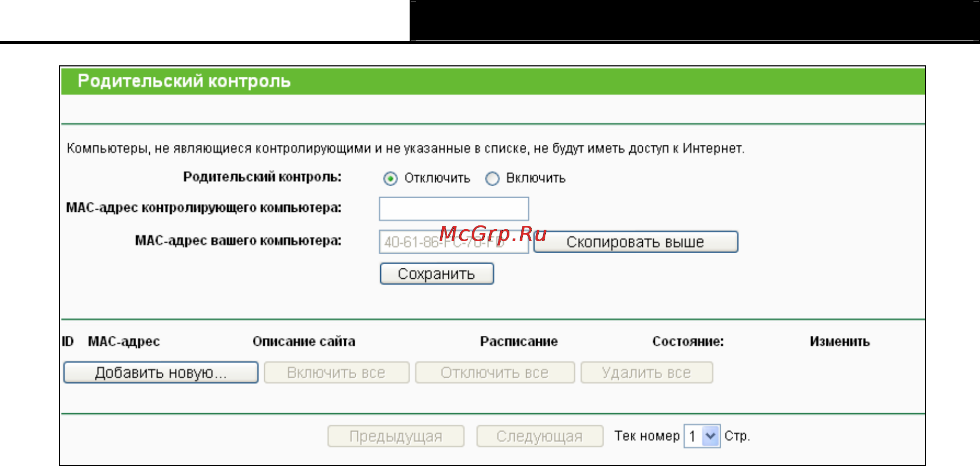
Task: Open the page number dropdown
Action: pos(702,436)
